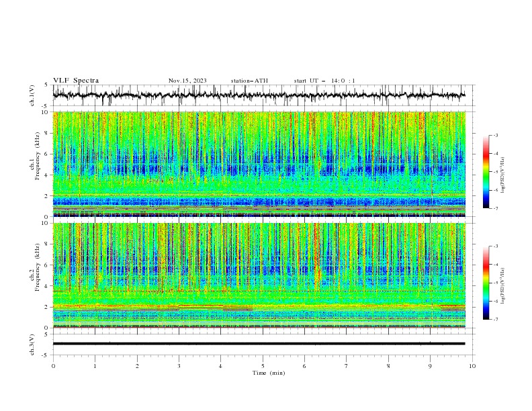Image resolution: width=532 pixels, height=411 pixels.
Task: Click the "Time (min)" axis label
Action: click(269, 373)
